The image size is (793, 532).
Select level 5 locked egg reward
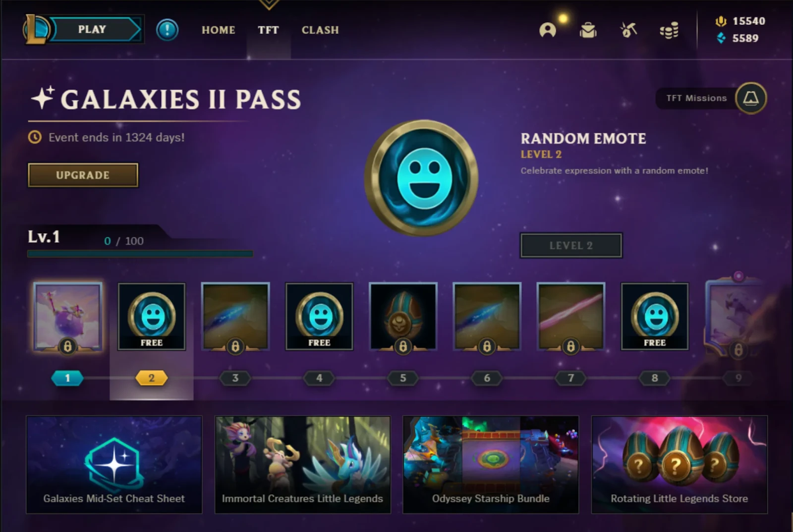pos(403,317)
